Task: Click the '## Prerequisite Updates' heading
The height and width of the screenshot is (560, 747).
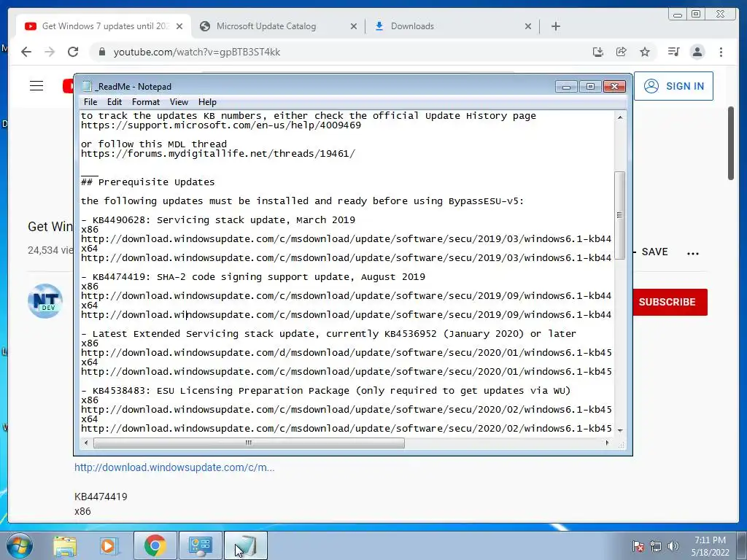Action: [147, 182]
